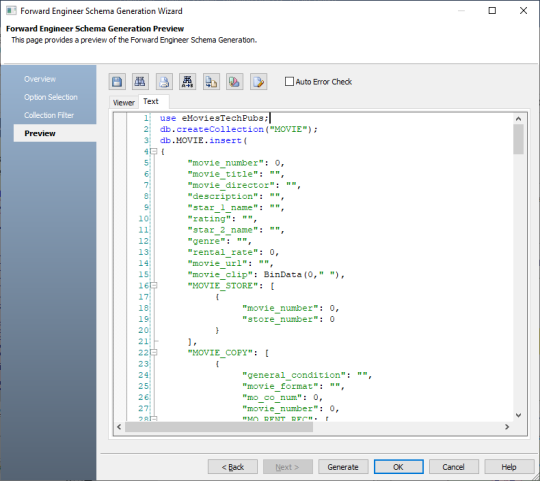Click the horizontal scrollbar right arrow

coord(507,427)
